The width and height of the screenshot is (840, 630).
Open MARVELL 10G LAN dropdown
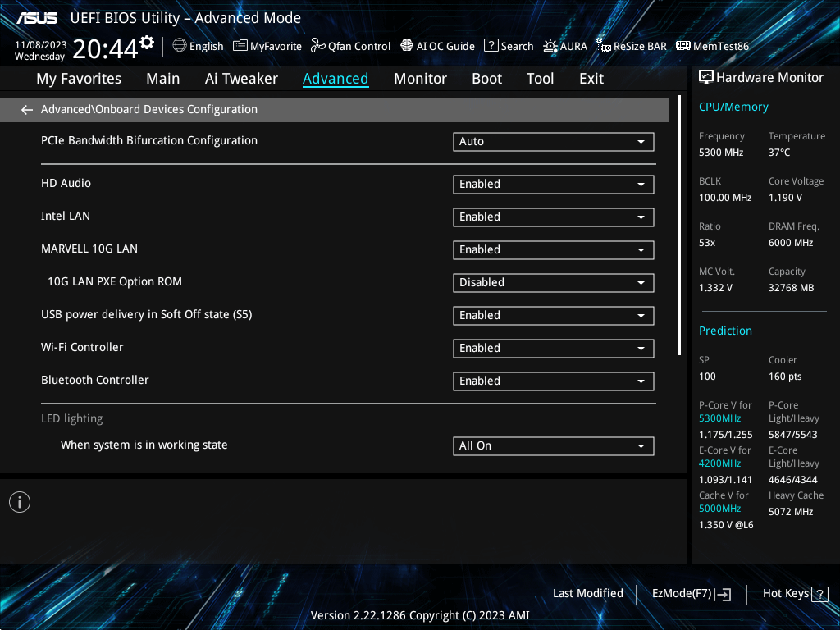click(x=554, y=249)
